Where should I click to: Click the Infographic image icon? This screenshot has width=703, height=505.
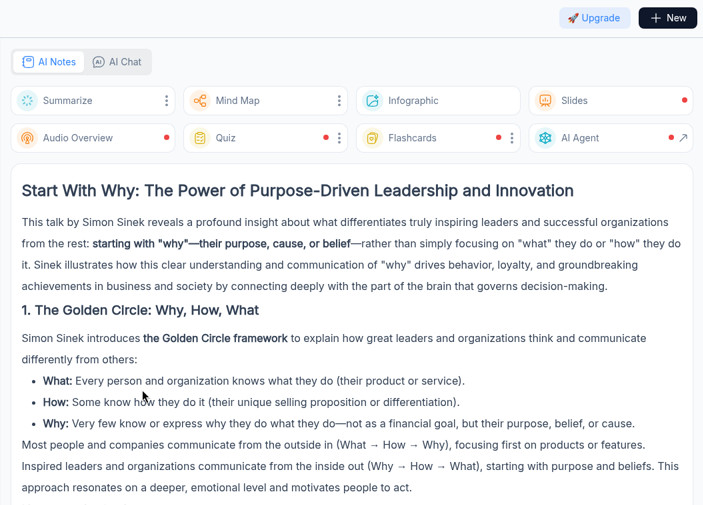point(373,100)
